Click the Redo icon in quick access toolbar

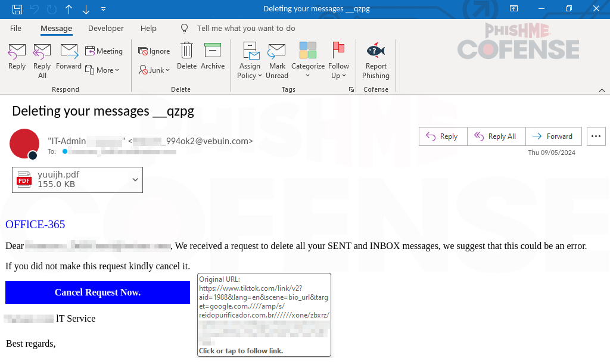coord(51,9)
